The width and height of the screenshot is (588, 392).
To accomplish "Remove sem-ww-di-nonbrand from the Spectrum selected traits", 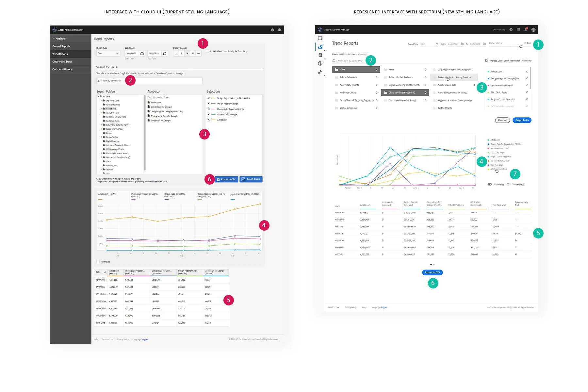I will [x=527, y=86].
